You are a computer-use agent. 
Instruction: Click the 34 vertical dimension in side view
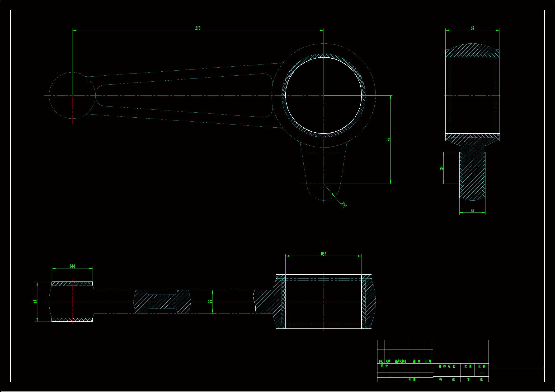tap(441, 168)
